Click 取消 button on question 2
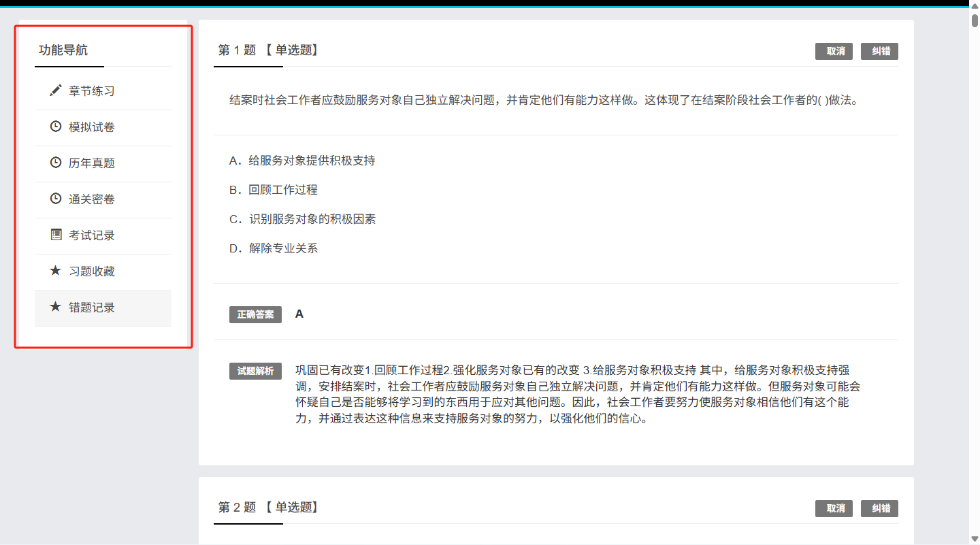980x545 pixels. (834, 508)
